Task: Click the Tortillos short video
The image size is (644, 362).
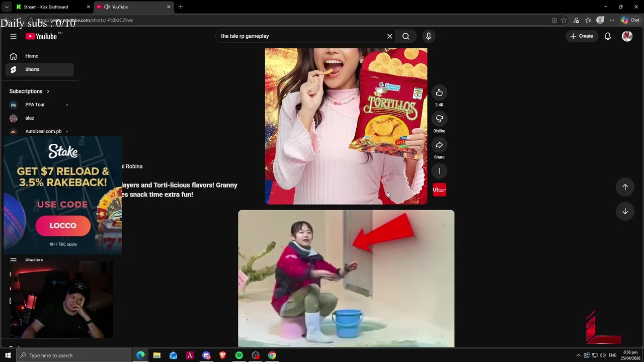Action: (346, 126)
